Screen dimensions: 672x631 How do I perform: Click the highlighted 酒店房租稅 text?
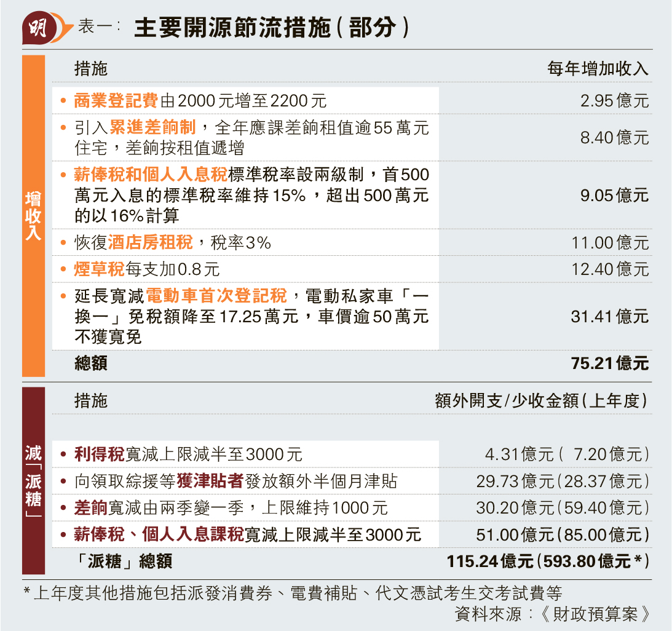click(151, 242)
